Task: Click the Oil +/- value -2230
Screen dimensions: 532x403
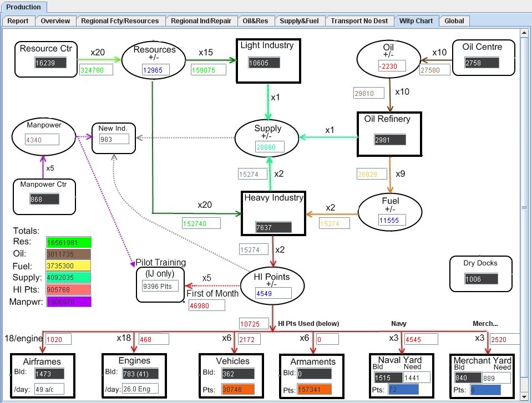Action: click(392, 66)
